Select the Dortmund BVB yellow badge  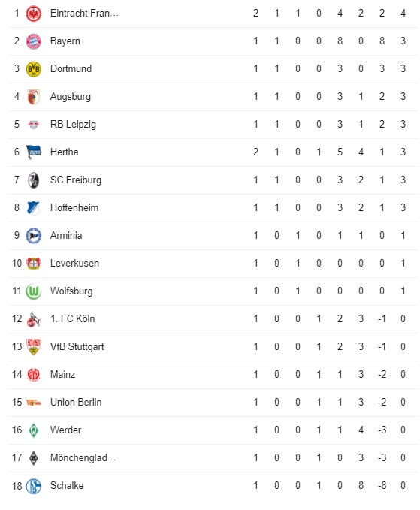point(34,69)
